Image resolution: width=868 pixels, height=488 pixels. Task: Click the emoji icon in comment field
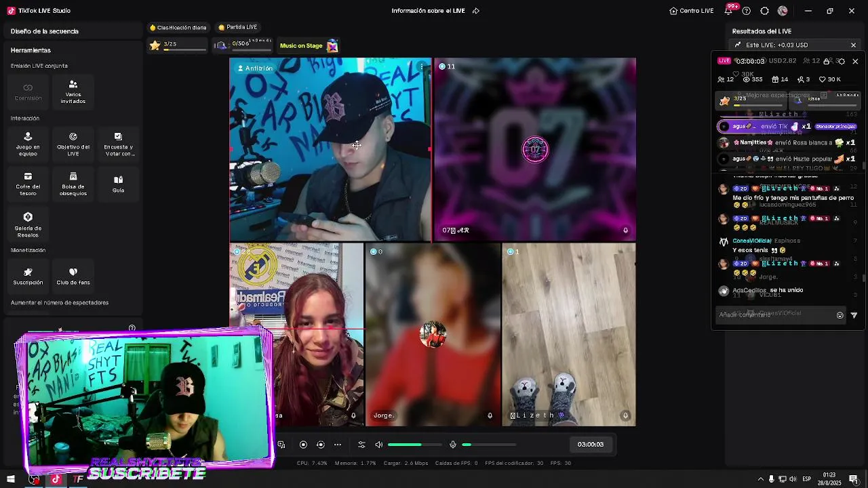[840, 315]
